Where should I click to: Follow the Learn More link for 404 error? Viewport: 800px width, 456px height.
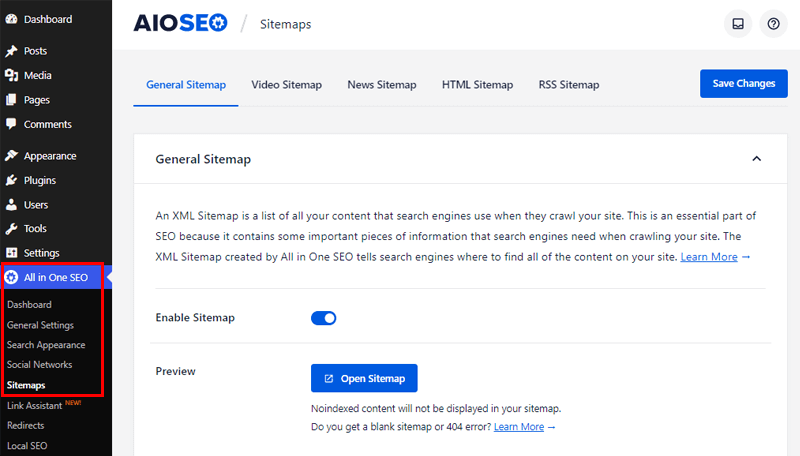[519, 427]
